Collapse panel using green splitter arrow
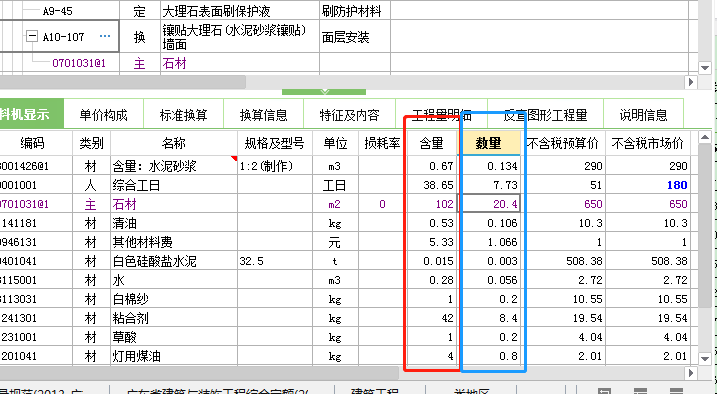 click(x=324, y=92)
